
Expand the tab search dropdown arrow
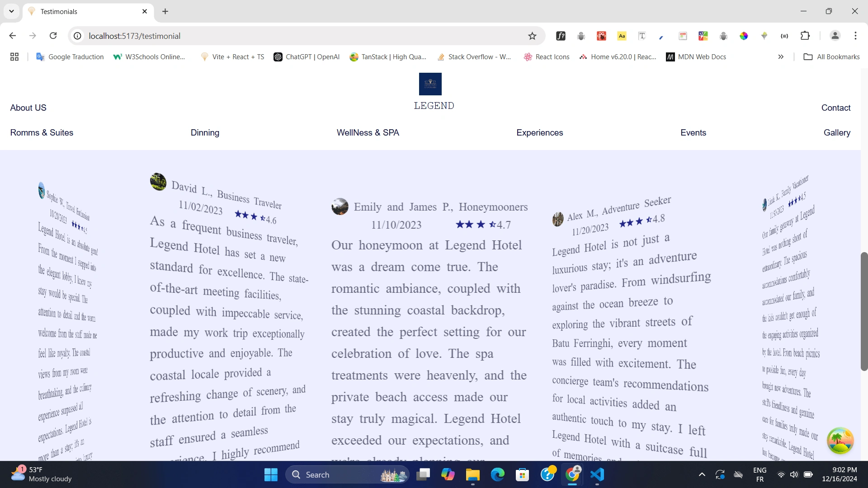point(11,11)
